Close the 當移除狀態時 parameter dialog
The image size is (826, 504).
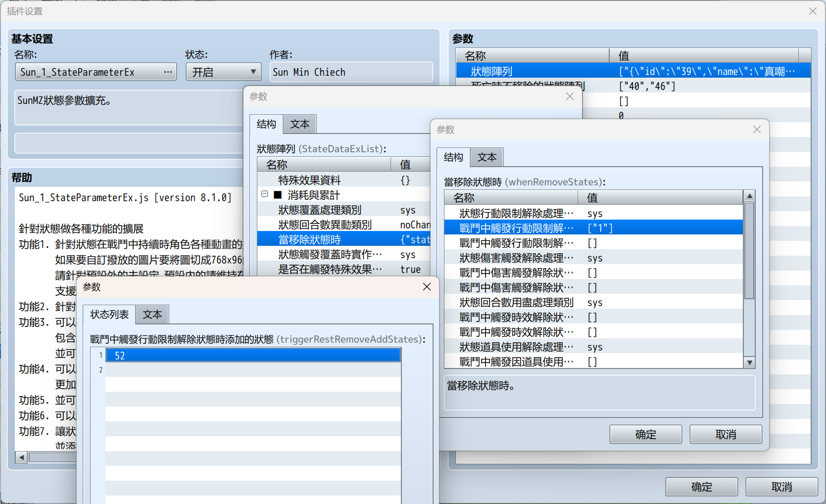click(x=757, y=130)
